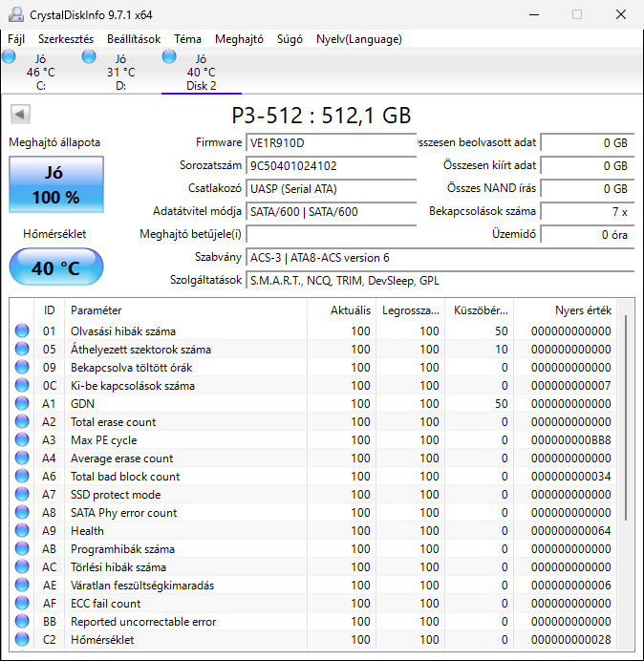This screenshot has height=661, width=644.
Task: Click raw value 000000000064 in Health row
Action: (571, 531)
